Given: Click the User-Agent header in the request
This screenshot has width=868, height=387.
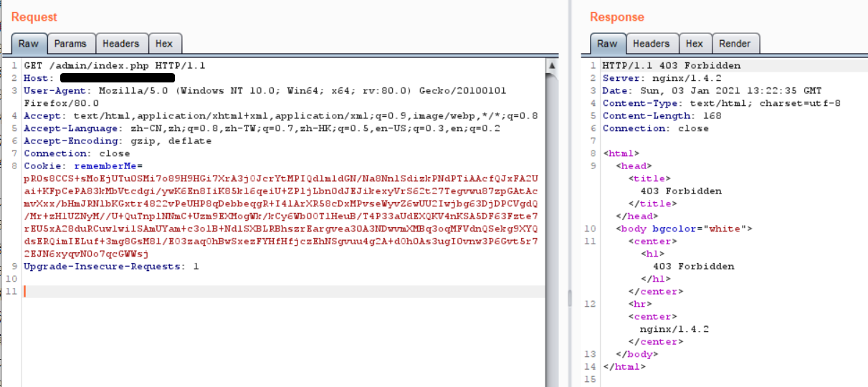Looking at the screenshot, I should pos(57,91).
